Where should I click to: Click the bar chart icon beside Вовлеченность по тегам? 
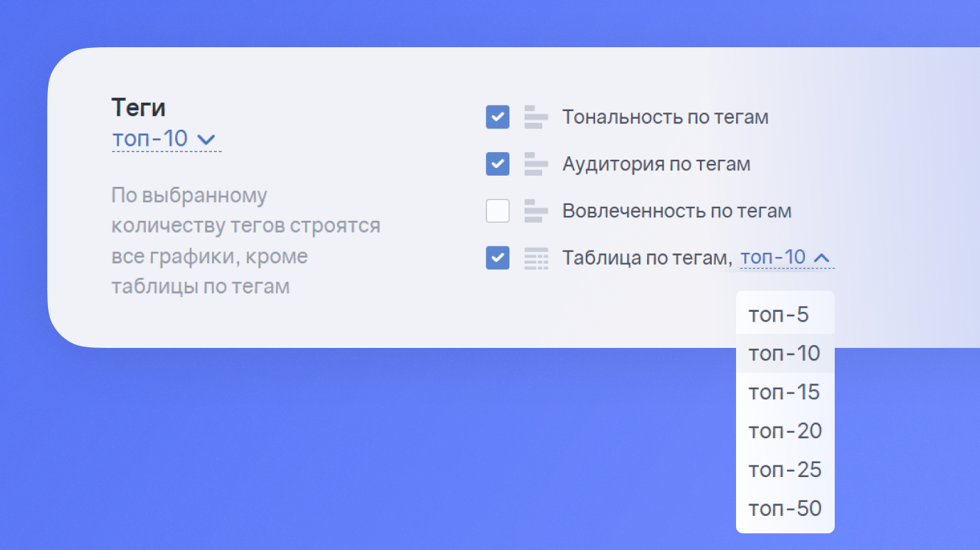pos(536,211)
